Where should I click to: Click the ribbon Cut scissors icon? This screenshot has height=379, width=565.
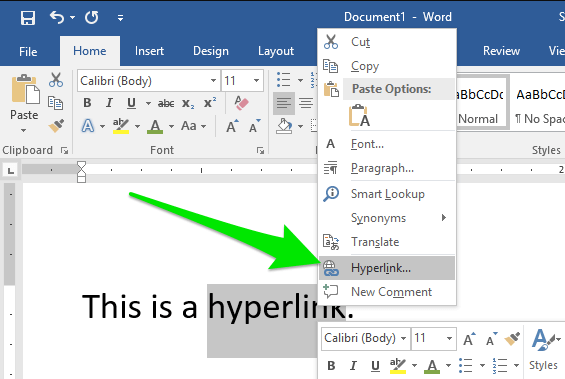tap(56, 80)
